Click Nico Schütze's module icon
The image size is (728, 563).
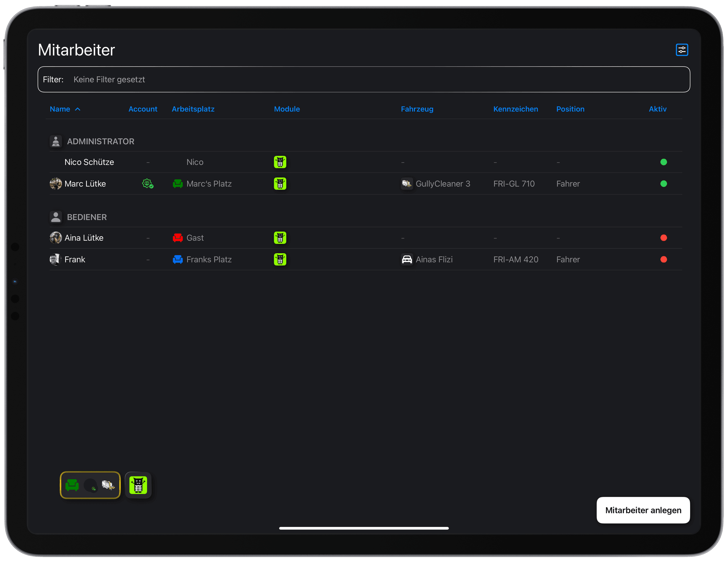pos(280,162)
